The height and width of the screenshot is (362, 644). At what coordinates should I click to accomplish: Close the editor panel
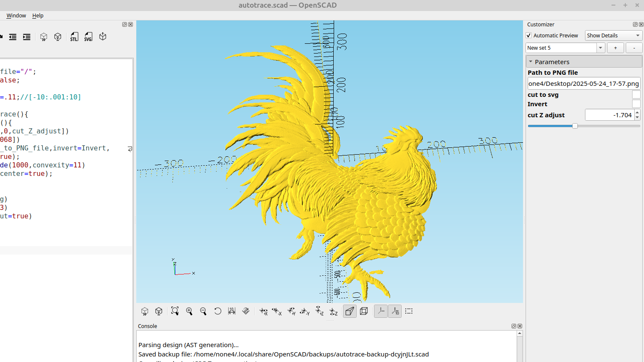point(130,25)
